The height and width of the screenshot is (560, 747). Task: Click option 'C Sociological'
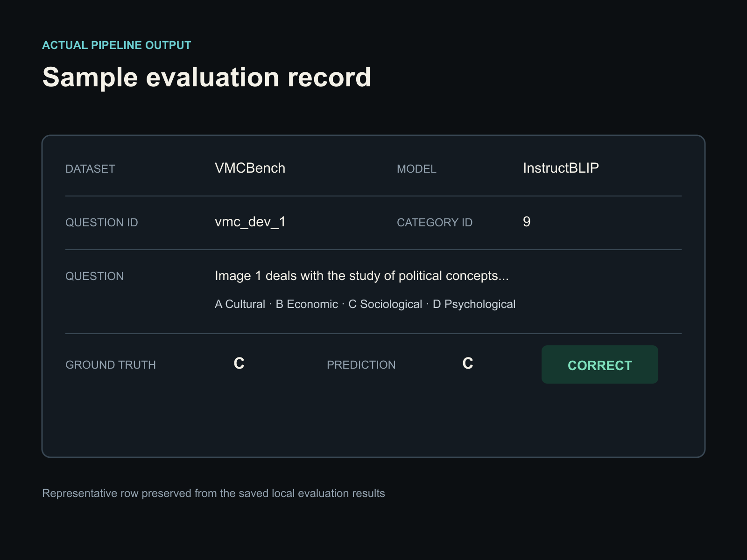click(x=385, y=304)
